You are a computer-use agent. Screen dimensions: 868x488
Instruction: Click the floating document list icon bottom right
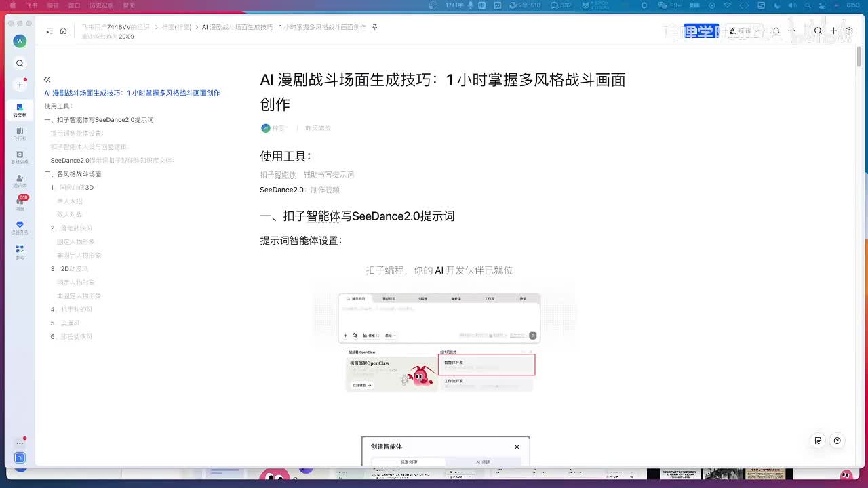click(x=818, y=441)
